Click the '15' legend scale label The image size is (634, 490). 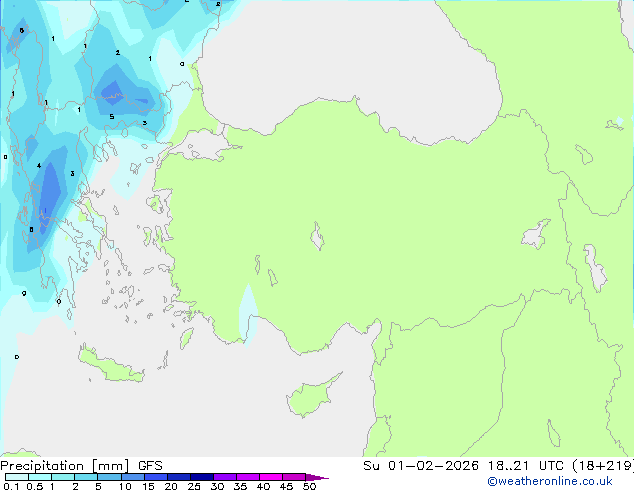tap(148, 486)
